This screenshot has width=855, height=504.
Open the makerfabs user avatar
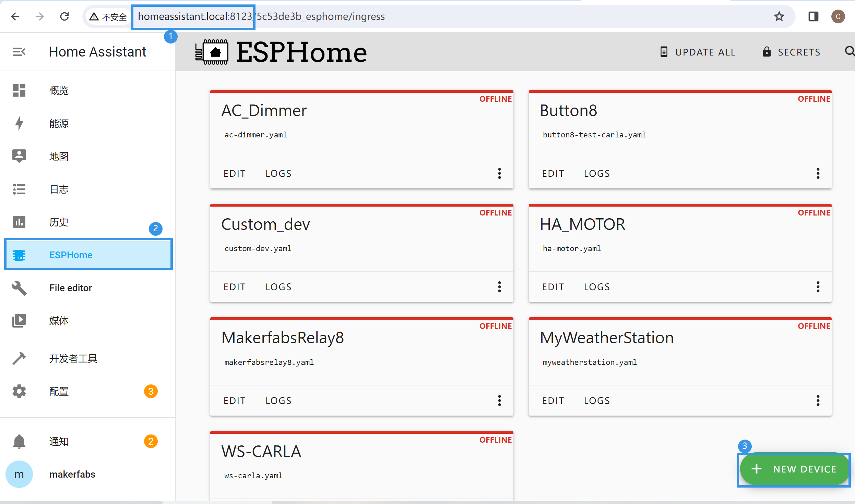[19, 474]
